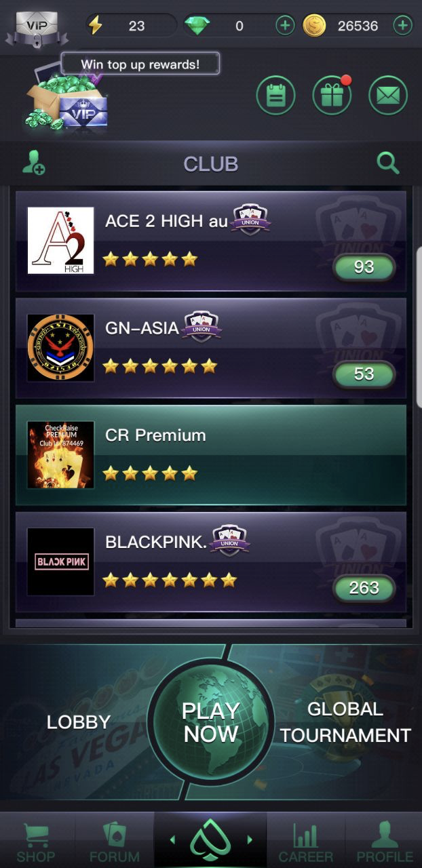This screenshot has width=422, height=868.
Task: Open the gift rewards icon
Action: (x=332, y=96)
